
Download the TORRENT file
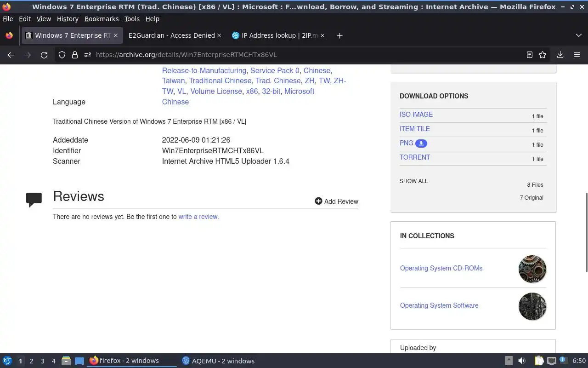pos(415,157)
